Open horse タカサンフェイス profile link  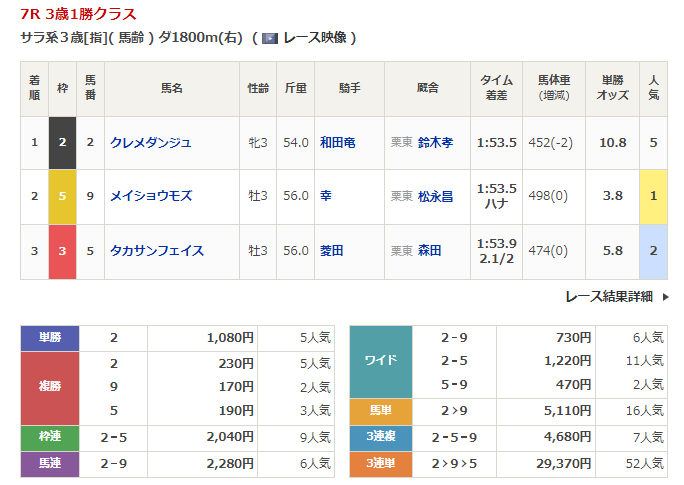[157, 251]
